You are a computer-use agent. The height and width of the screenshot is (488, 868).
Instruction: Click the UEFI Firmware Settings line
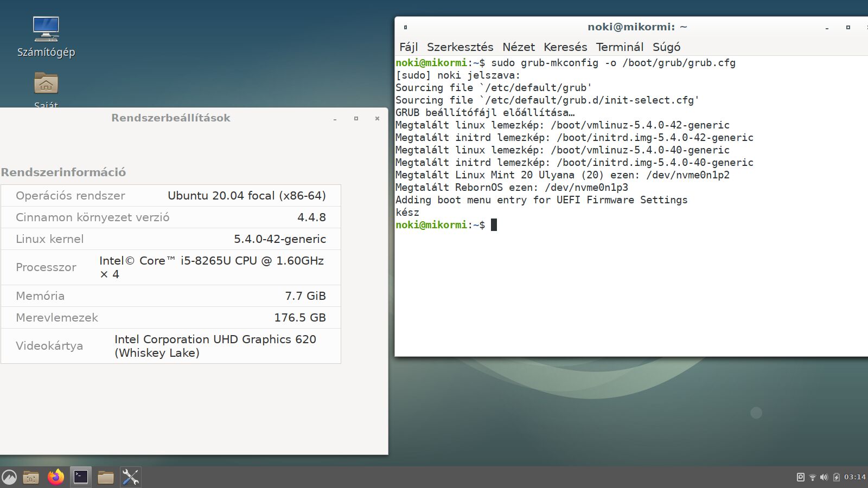point(541,200)
